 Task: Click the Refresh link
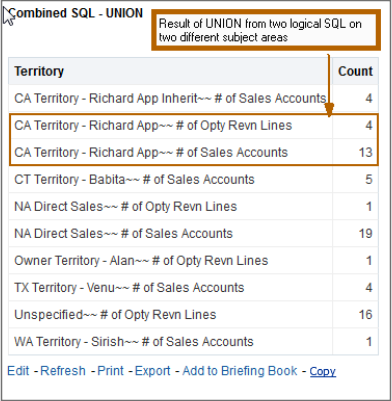tap(63, 371)
